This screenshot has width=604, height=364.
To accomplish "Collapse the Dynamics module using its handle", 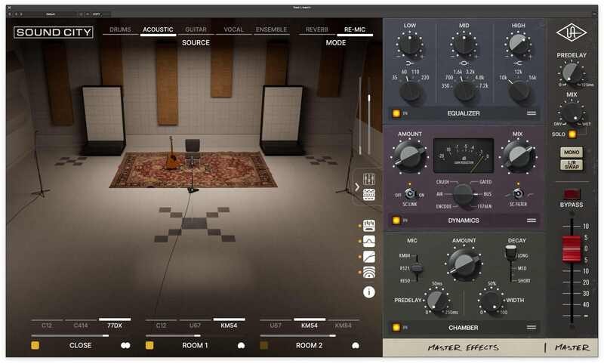I will click(x=532, y=221).
